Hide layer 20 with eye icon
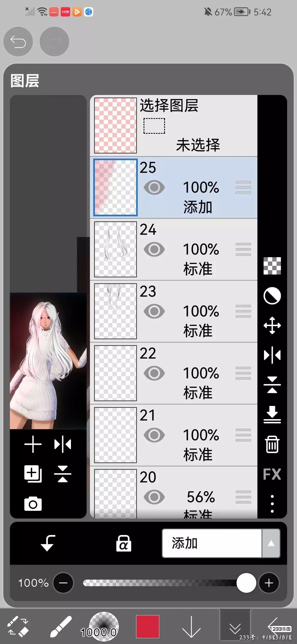Image resolution: width=297 pixels, height=644 pixels. pos(154,497)
